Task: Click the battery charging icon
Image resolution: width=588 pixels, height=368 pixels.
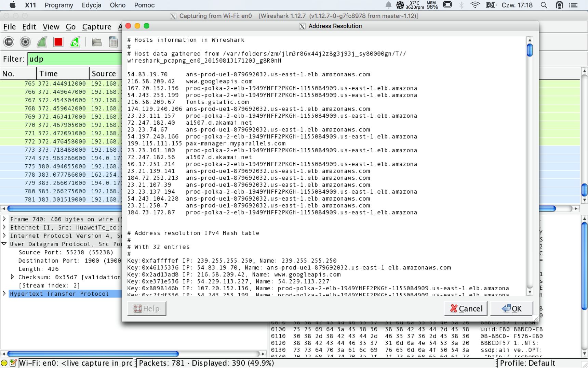Action: pyautogui.click(x=491, y=5)
